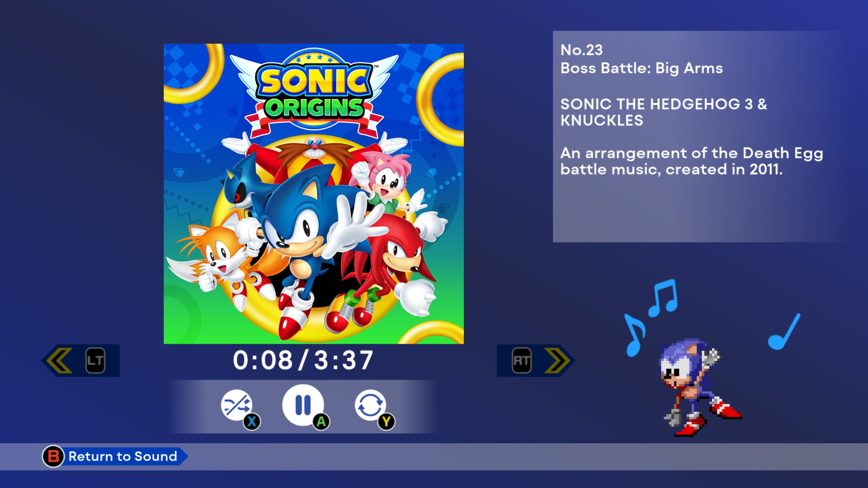This screenshot has height=488, width=868.
Task: Click the X button badge on shuffle
Action: (252, 422)
